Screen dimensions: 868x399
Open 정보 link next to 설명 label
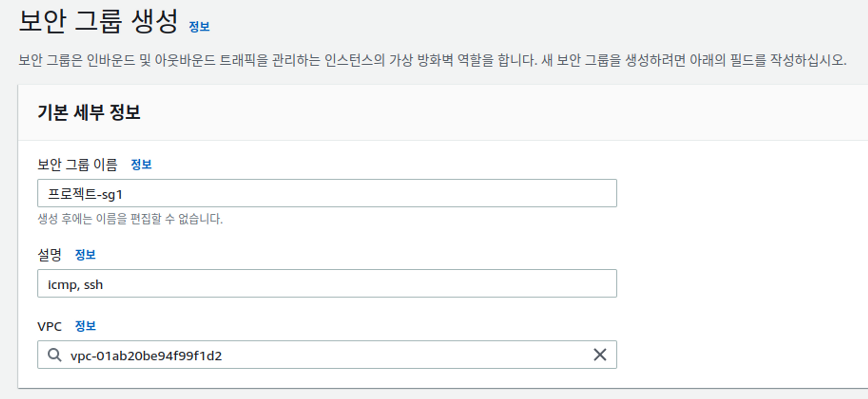point(85,255)
